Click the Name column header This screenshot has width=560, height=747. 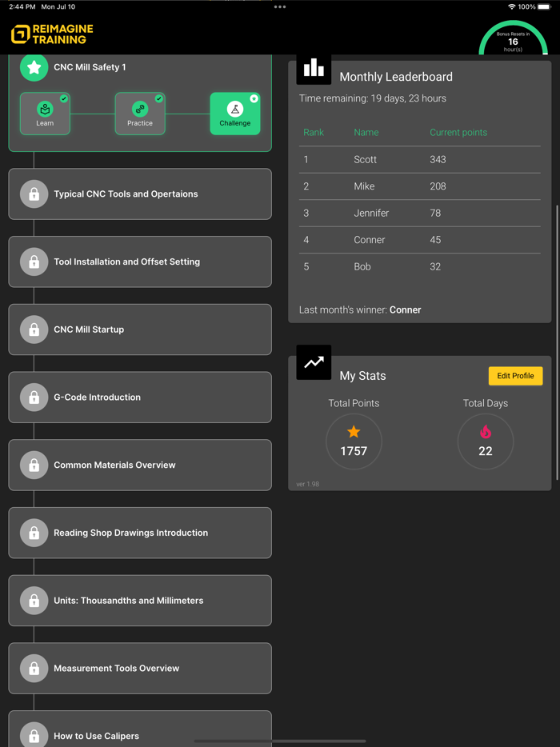pos(366,133)
